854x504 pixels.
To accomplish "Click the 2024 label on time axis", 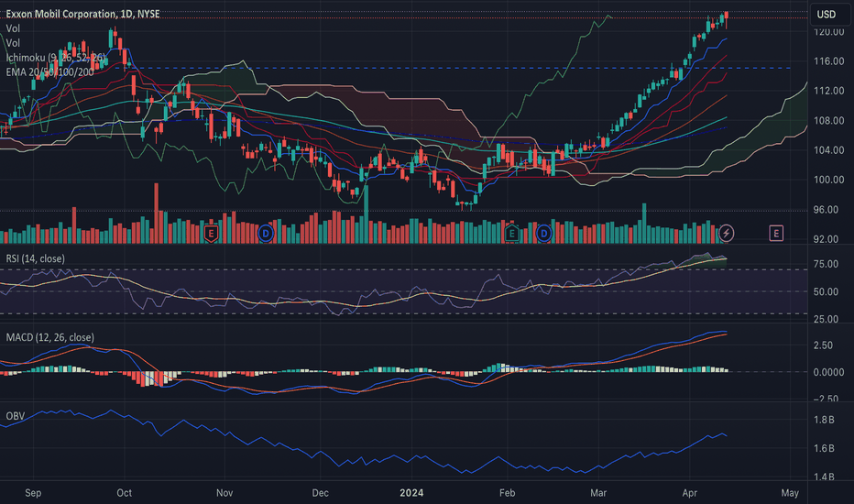I will [411, 493].
